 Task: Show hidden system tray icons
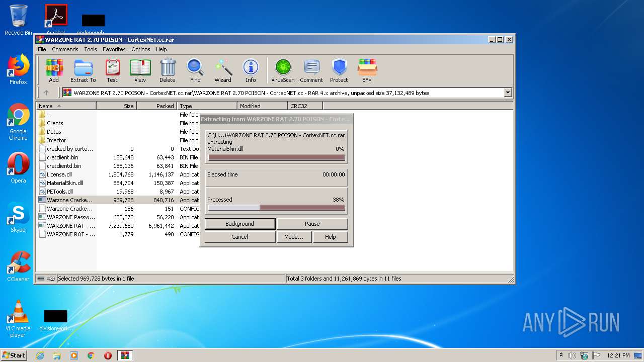click(x=561, y=355)
